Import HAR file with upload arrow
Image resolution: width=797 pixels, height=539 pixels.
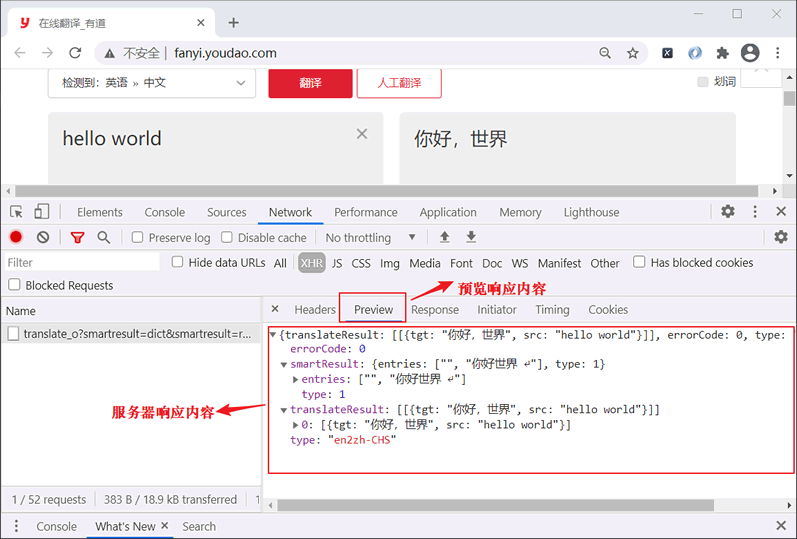pos(445,237)
